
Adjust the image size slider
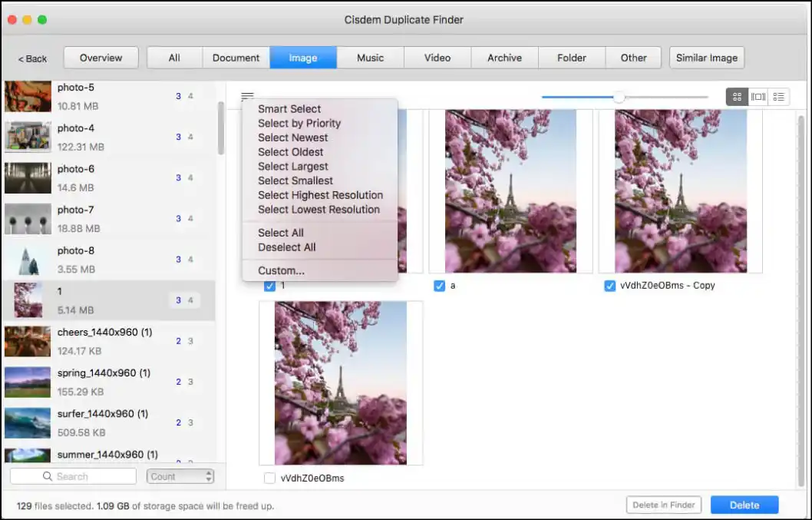[620, 97]
